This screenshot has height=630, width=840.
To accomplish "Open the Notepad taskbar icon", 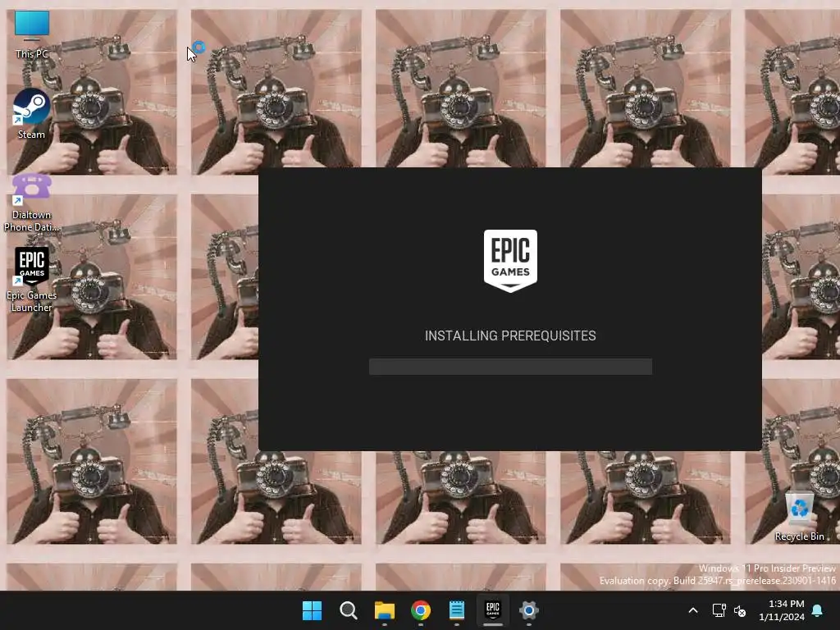I will (456, 610).
